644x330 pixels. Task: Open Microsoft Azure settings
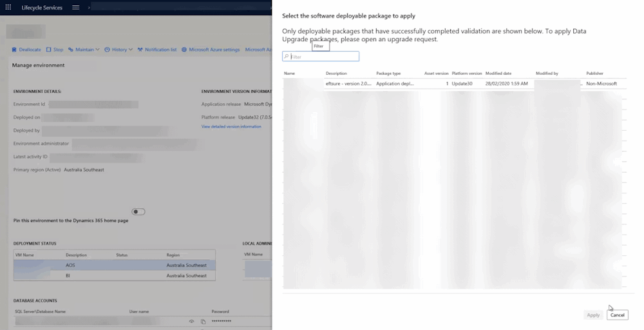(x=211, y=50)
